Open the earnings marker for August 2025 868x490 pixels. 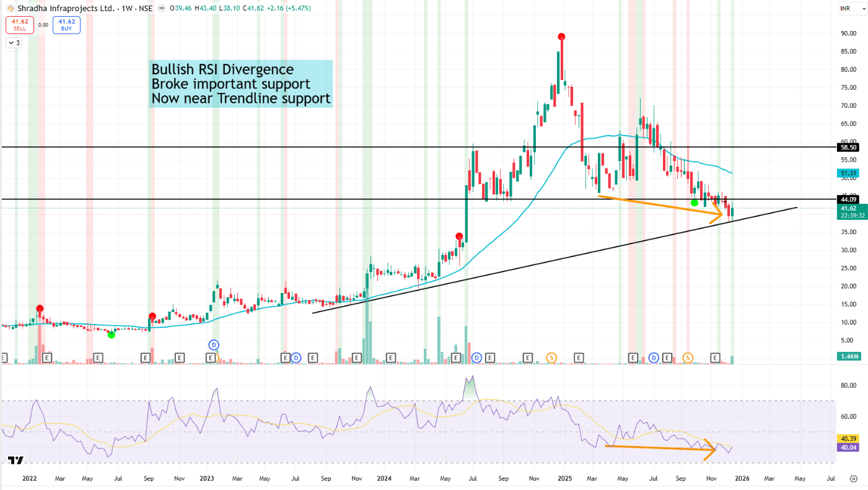[x=667, y=357]
